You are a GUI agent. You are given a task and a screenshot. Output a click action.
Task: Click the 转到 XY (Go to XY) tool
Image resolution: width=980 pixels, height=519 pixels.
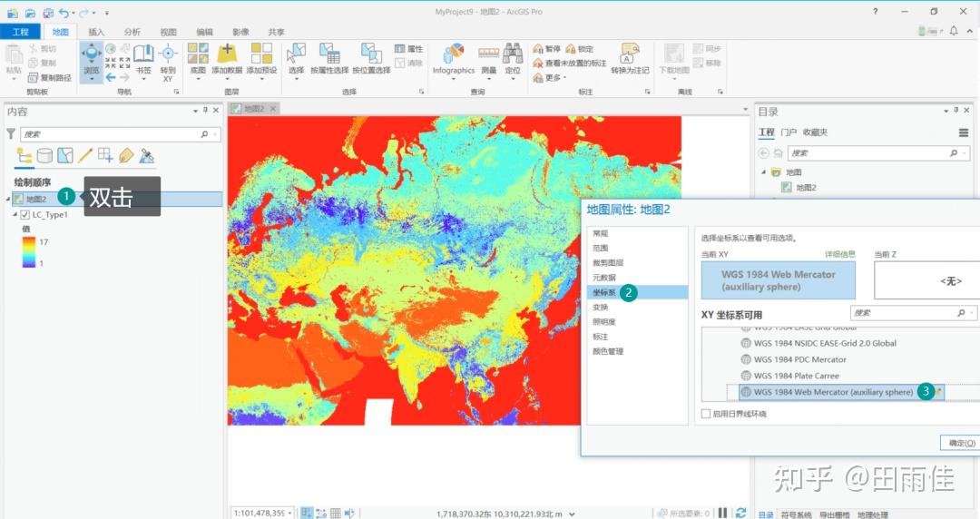point(168,63)
